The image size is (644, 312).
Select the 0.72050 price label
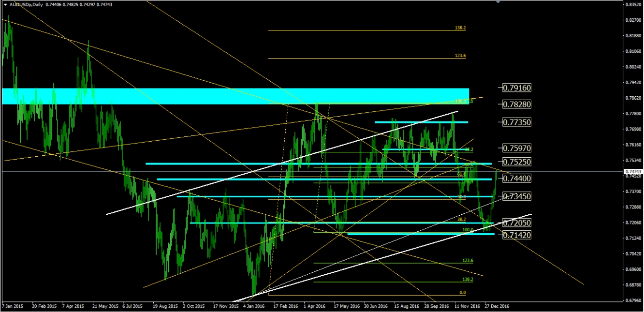point(517,223)
